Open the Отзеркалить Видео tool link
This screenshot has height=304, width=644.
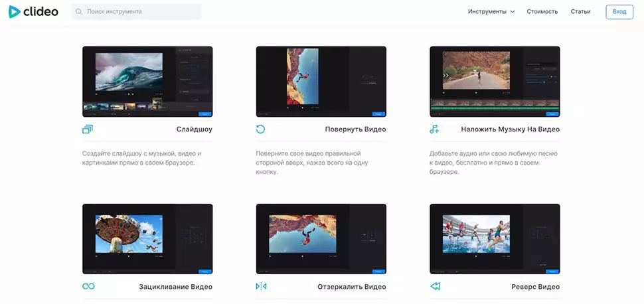(x=351, y=287)
